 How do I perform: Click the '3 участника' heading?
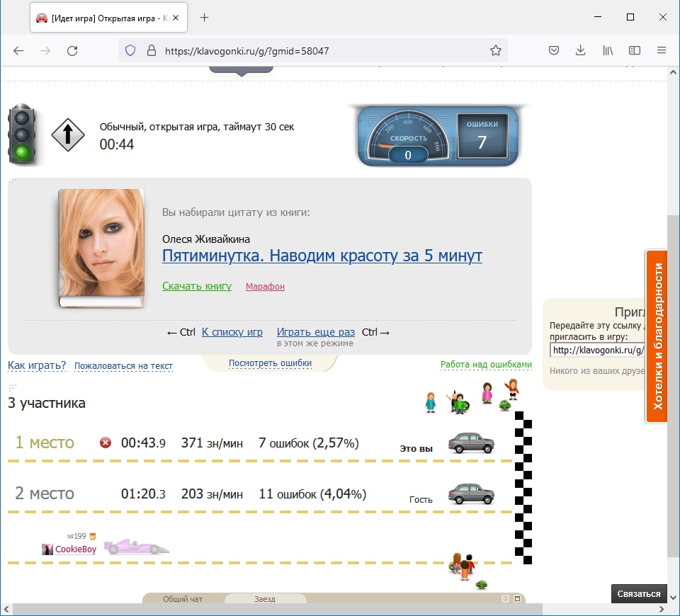(47, 403)
